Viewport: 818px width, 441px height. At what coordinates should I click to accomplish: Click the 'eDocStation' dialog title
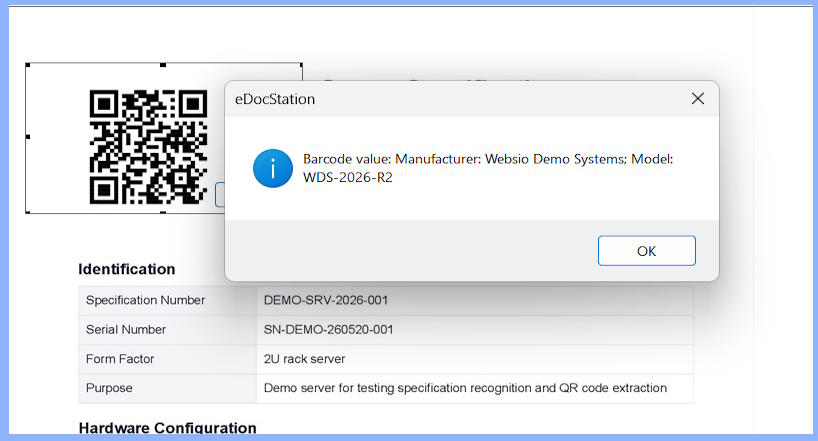click(x=275, y=99)
